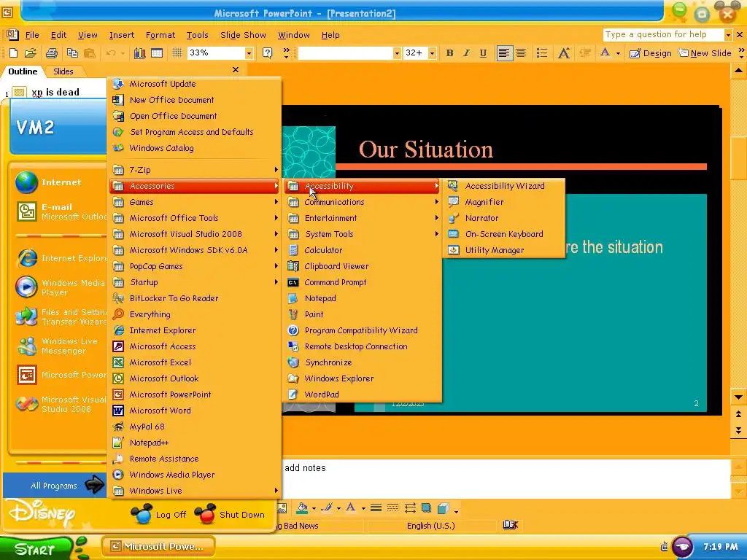This screenshot has height=560, width=747.
Task: Click in the add notes area
Action: [x=506, y=479]
